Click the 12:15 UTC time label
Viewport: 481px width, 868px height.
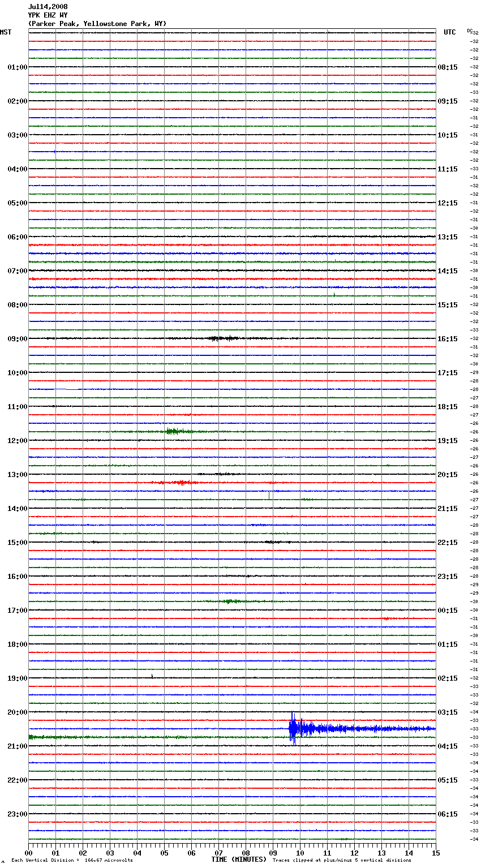[448, 203]
